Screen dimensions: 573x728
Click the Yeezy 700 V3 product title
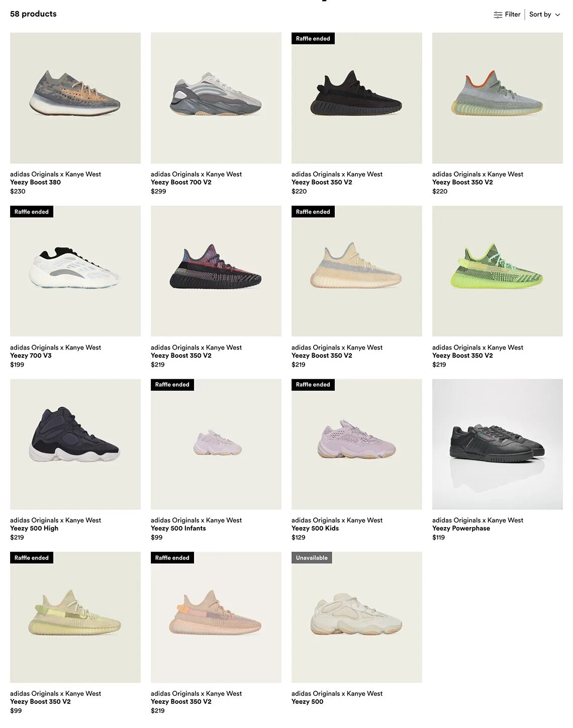pos(31,355)
